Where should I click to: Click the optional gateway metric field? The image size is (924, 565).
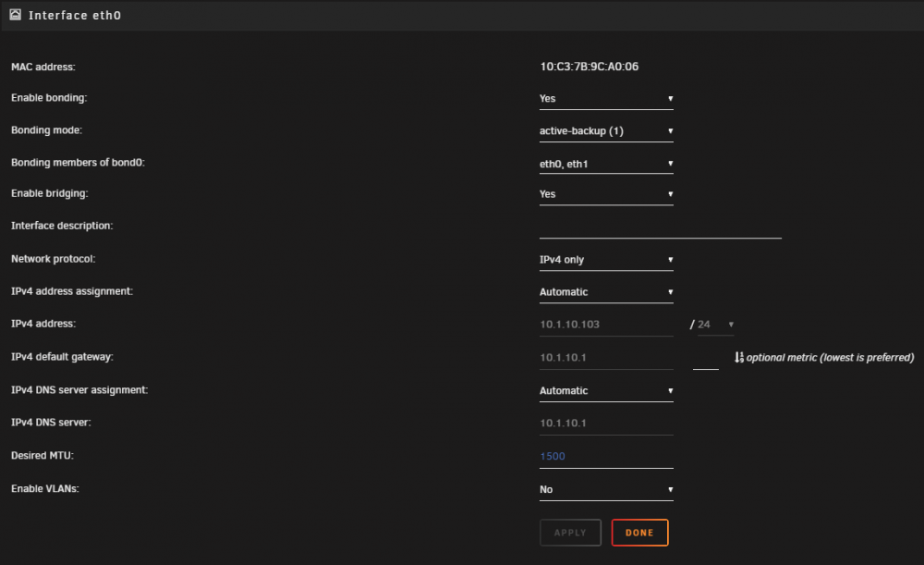coord(705,359)
